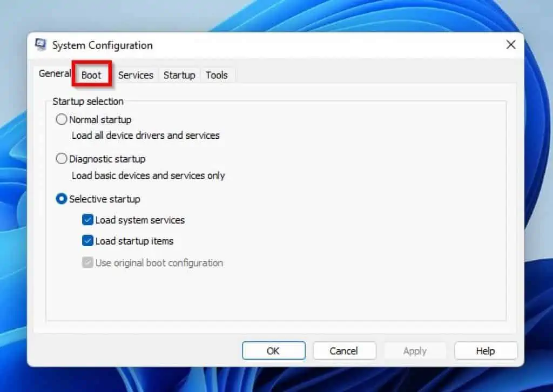Uncheck Load system services checkbox
The image size is (553, 392).
[x=87, y=220]
